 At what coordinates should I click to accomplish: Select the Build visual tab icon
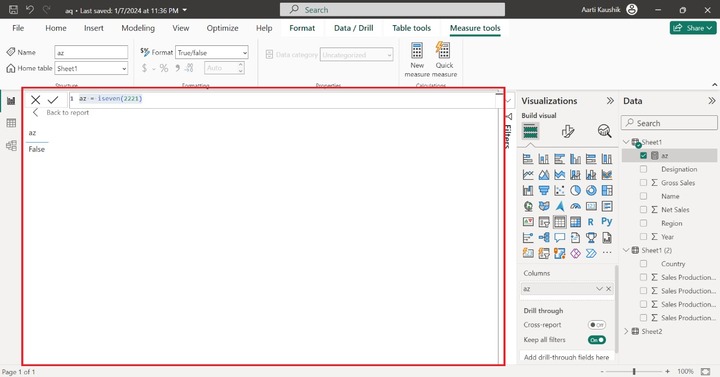pyautogui.click(x=530, y=132)
